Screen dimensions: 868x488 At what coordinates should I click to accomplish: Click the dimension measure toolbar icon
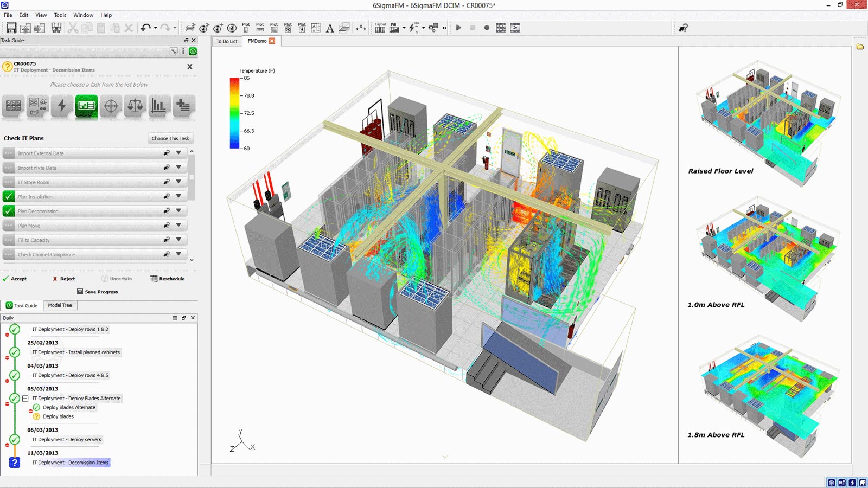point(361,28)
